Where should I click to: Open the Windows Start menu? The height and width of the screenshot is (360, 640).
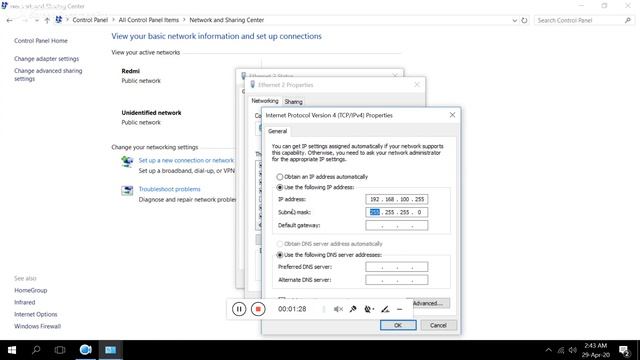tap(12, 350)
